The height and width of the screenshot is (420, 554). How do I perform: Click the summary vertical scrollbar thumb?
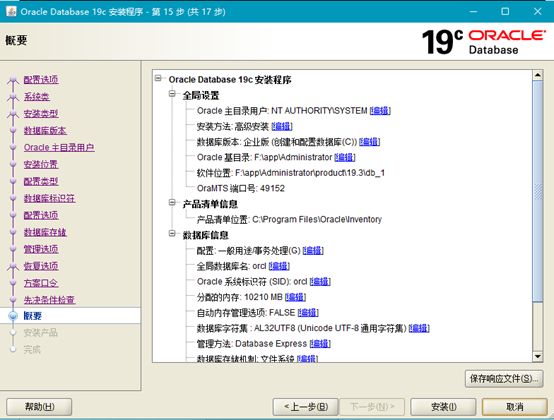[537, 191]
